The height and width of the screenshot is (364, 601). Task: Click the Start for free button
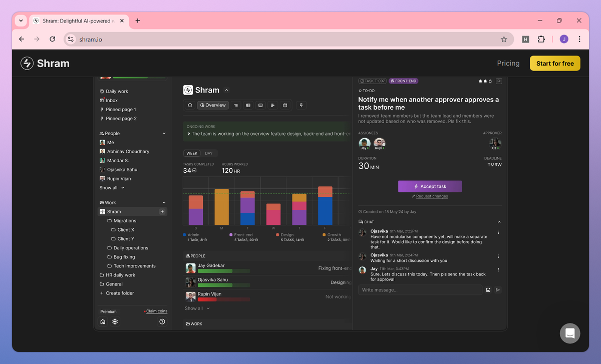[555, 64]
